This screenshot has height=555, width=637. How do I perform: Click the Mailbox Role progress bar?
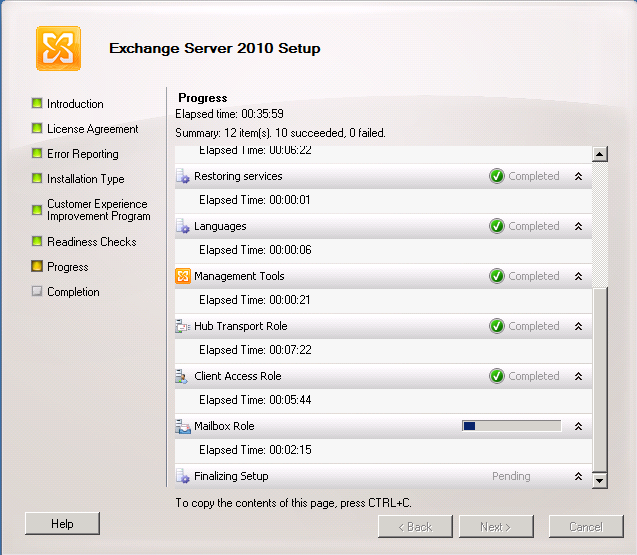tap(511, 426)
